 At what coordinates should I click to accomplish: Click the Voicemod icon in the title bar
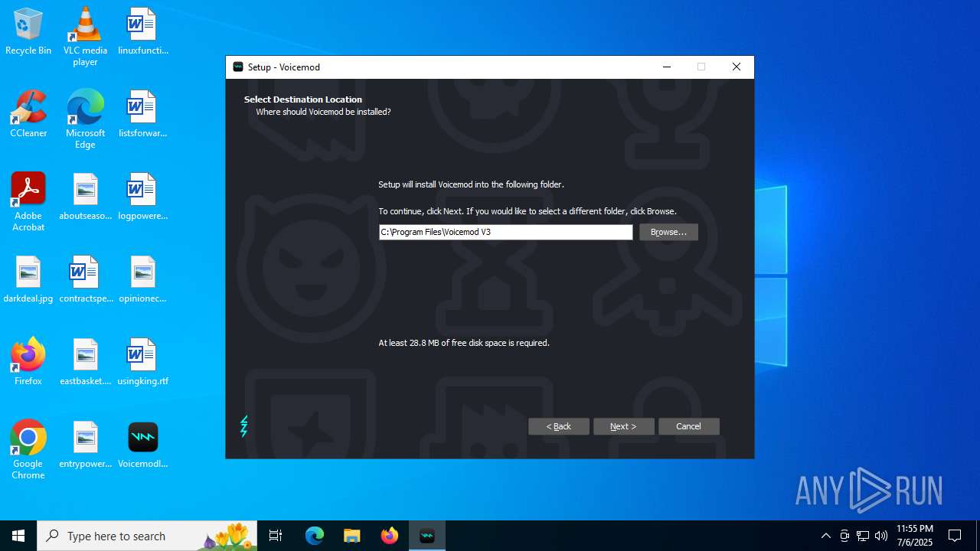pyautogui.click(x=238, y=67)
